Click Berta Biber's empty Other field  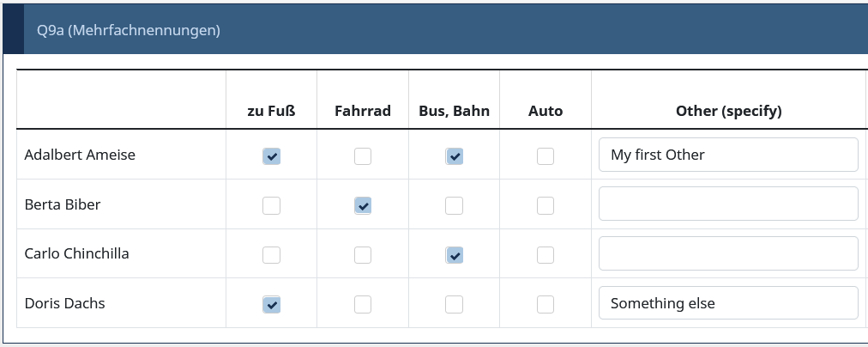tap(728, 204)
